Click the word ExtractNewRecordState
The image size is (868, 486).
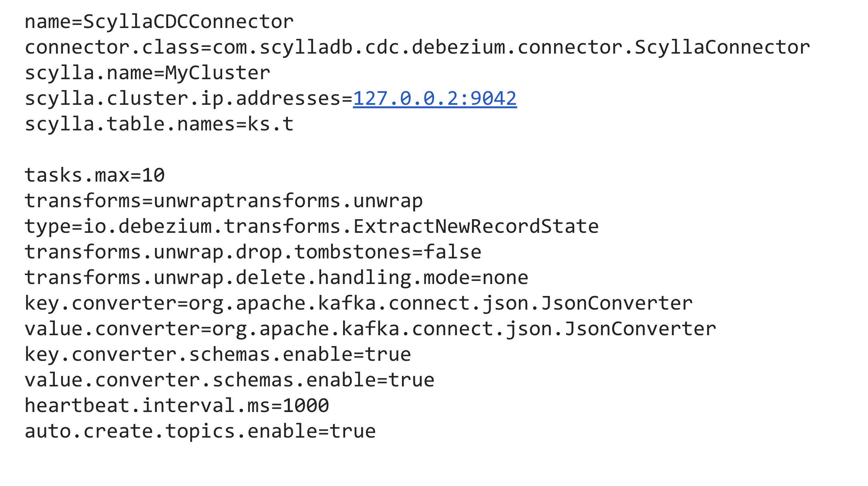pyautogui.click(x=476, y=226)
